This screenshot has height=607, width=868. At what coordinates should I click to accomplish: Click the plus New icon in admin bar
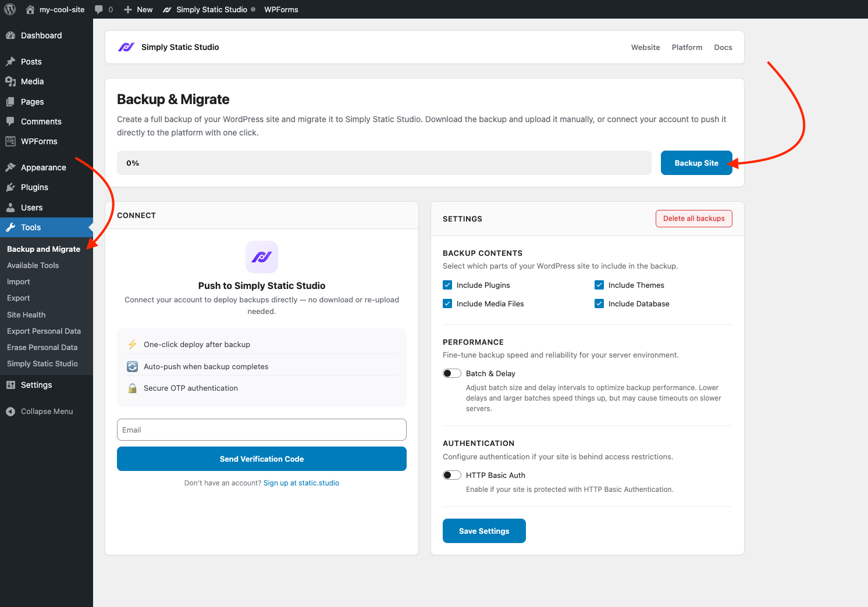[x=128, y=9]
